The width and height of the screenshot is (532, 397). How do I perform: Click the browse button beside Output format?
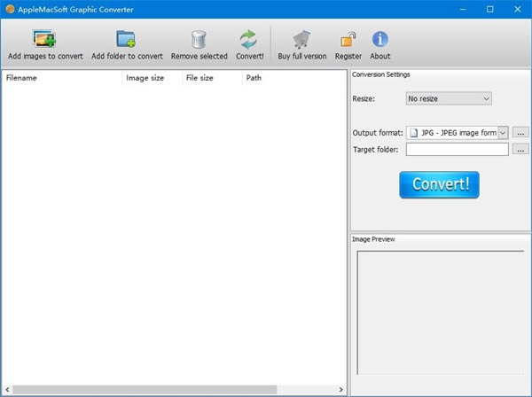[520, 133]
